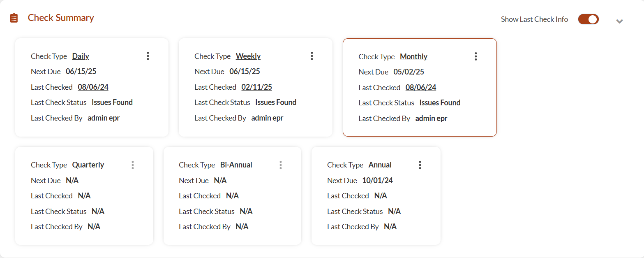644x258 pixels.
Task: Open the Monthly check type link
Action: (x=413, y=57)
